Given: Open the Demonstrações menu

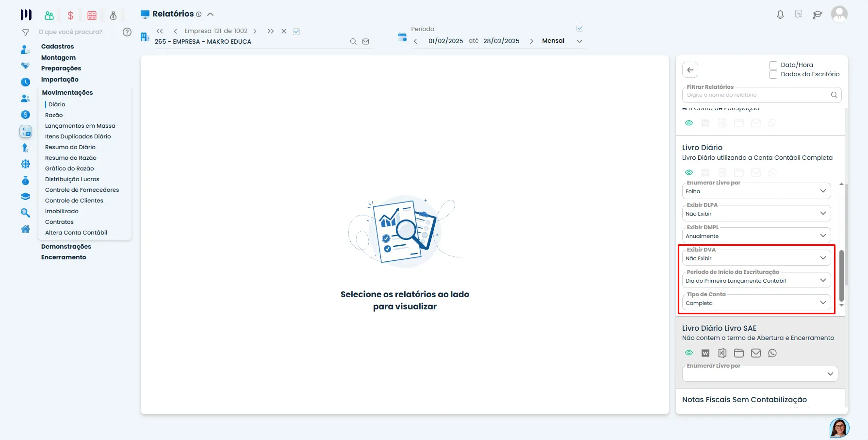Looking at the screenshot, I should coord(66,247).
